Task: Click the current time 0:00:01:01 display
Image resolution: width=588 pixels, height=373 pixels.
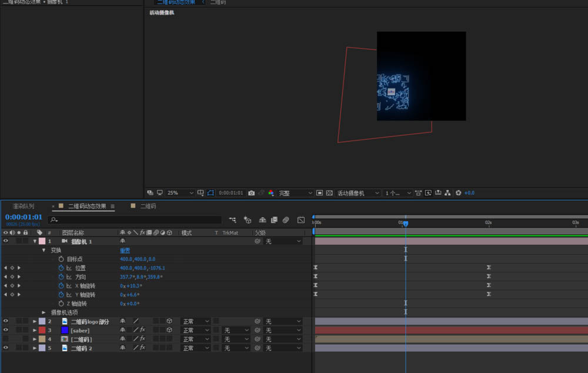Action: [x=24, y=217]
